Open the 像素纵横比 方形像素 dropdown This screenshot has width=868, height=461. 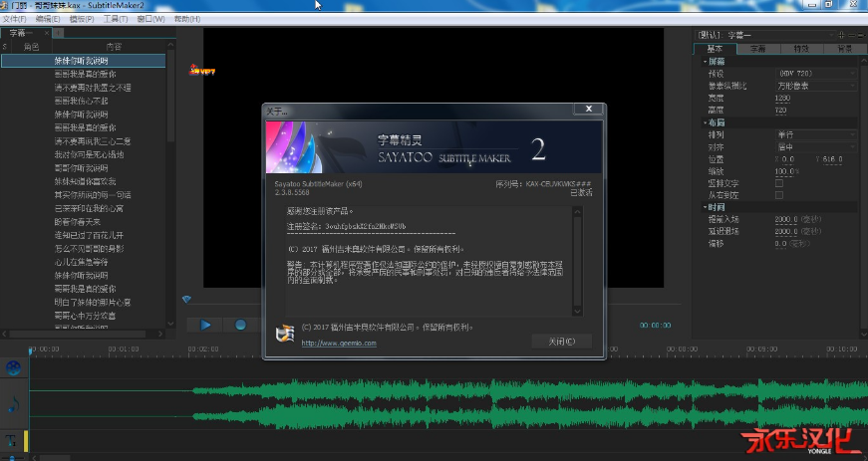pyautogui.click(x=816, y=86)
